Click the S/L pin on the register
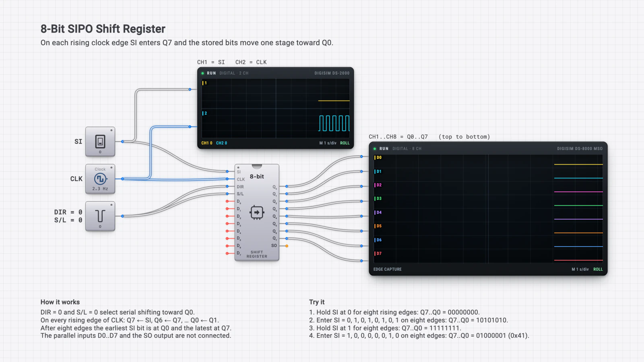This screenshot has height=362, width=644. [x=227, y=194]
